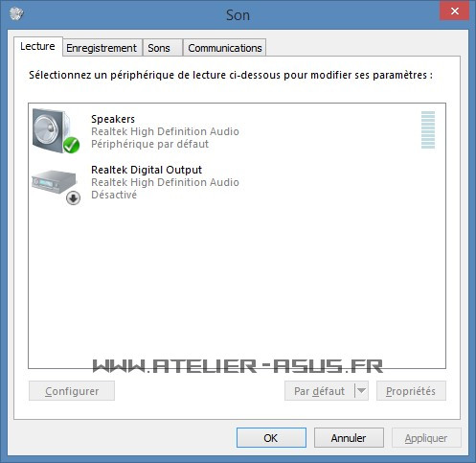Click the Speakers volume level meter
Screen dimensions: 476x463
[428, 129]
